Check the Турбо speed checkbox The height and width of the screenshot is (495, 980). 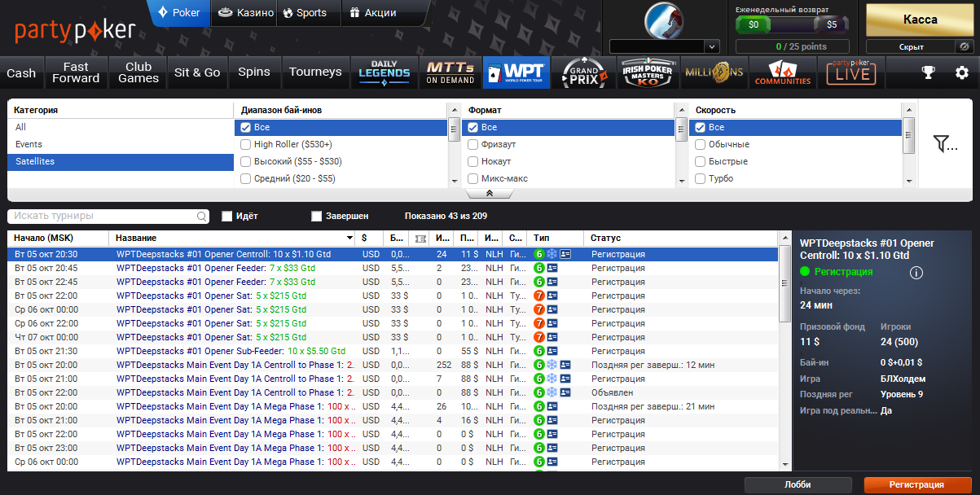coord(700,179)
